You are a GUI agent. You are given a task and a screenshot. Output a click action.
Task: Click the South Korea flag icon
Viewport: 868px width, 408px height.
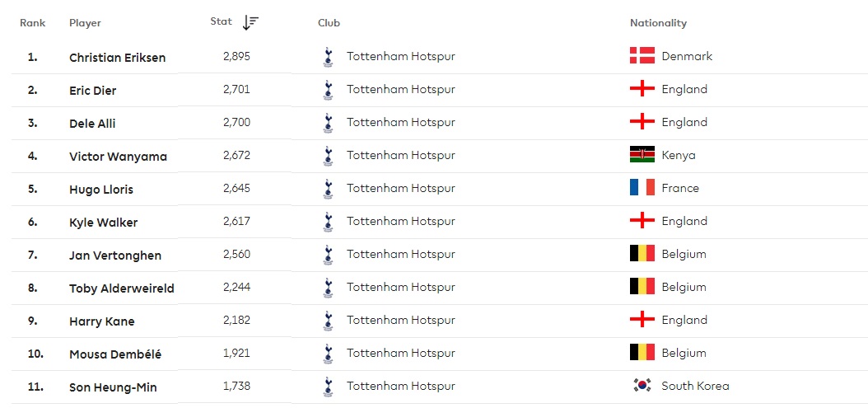tap(642, 386)
